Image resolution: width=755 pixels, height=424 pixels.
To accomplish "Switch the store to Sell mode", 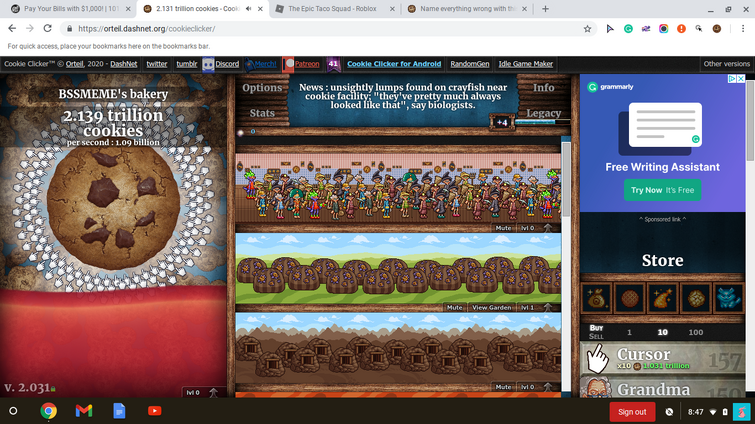I will (x=596, y=336).
